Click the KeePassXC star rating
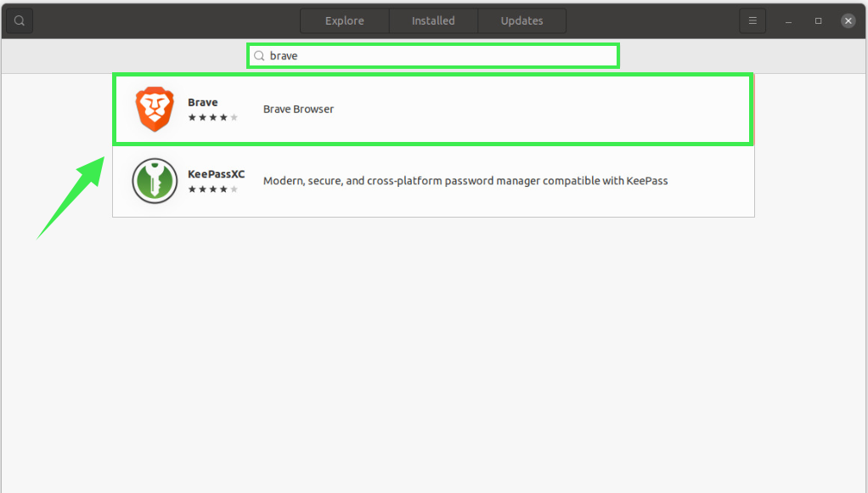 [213, 190]
